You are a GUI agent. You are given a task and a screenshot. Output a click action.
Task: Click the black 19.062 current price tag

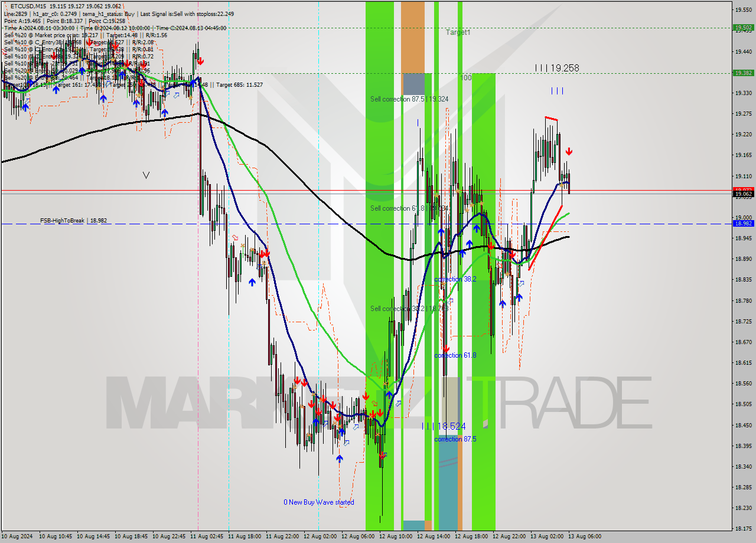(x=743, y=194)
